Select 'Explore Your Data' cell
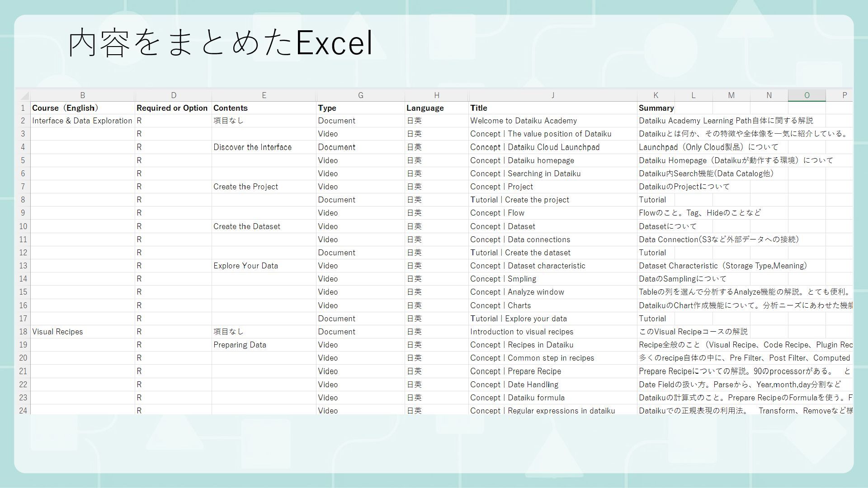The image size is (868, 488). [x=264, y=266]
